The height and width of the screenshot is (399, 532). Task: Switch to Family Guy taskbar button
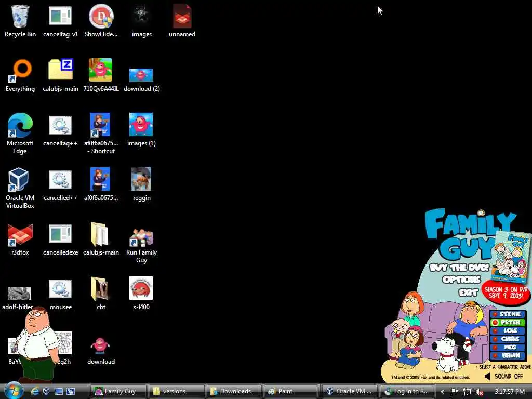(118, 391)
